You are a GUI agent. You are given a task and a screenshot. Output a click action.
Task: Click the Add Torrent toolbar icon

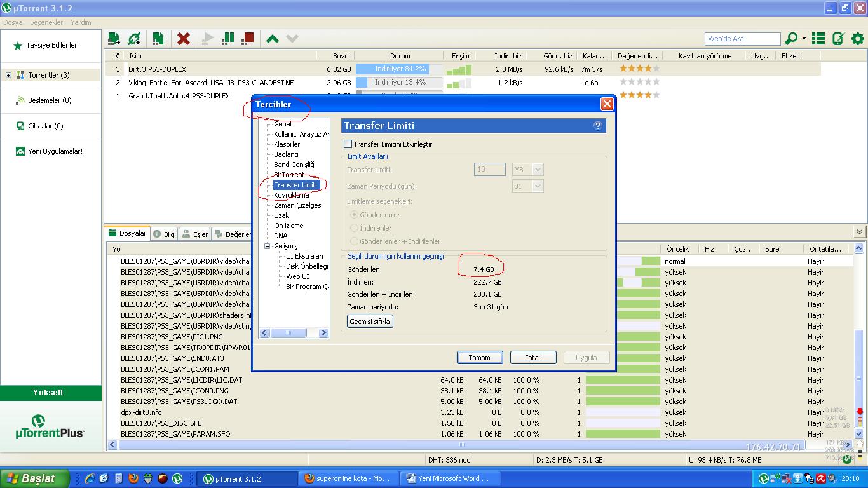coord(114,39)
